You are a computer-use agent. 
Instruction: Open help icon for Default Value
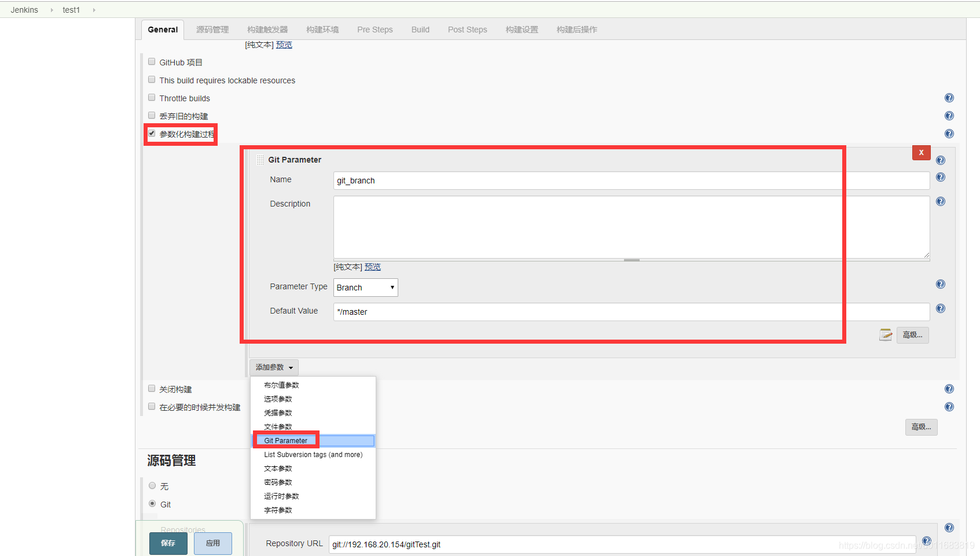pyautogui.click(x=941, y=308)
